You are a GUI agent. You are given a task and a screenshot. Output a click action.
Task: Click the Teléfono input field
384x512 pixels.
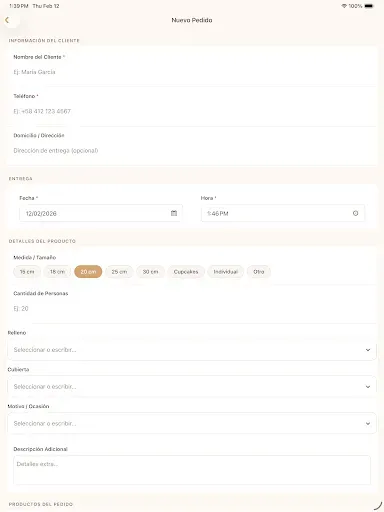[x=193, y=111]
